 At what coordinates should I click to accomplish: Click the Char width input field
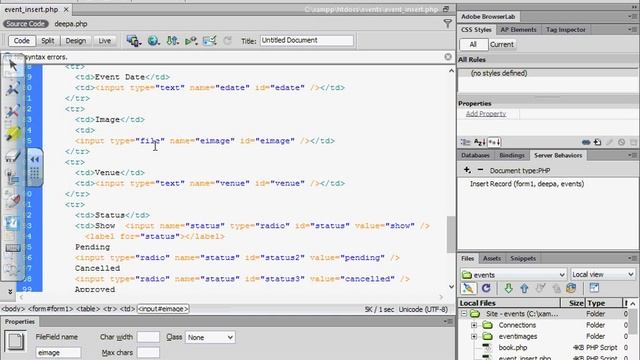[148, 337]
